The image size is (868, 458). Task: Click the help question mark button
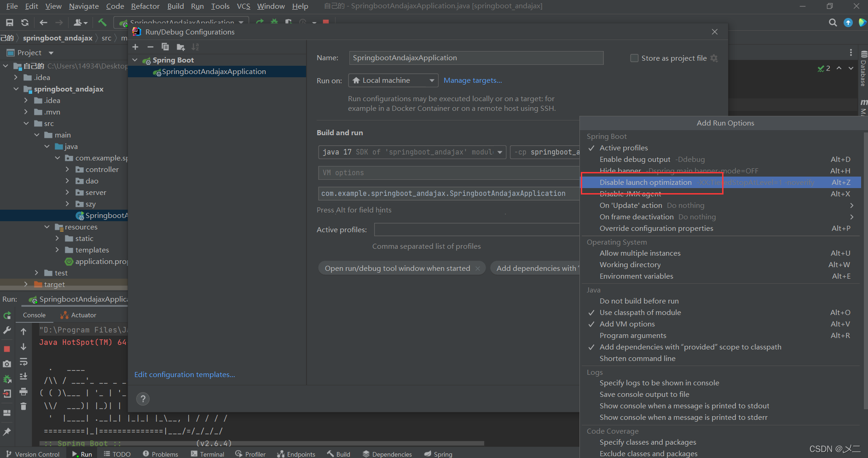pos(143,399)
